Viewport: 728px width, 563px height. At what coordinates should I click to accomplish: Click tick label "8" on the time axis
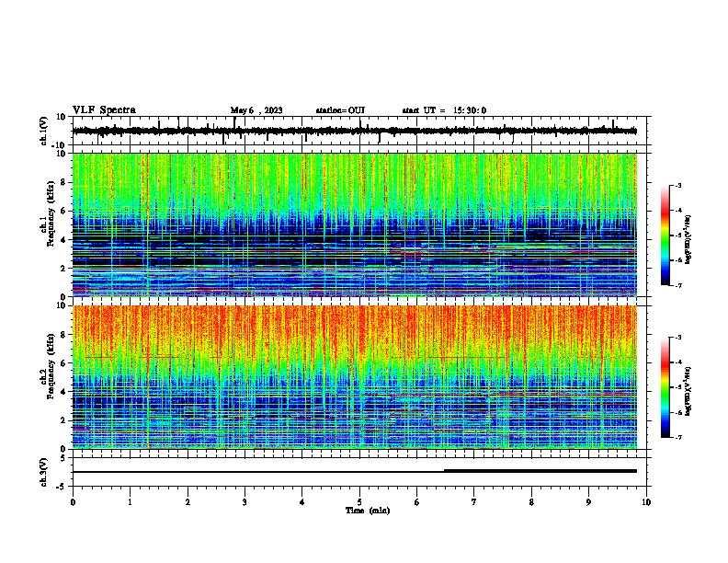pyautogui.click(x=531, y=502)
